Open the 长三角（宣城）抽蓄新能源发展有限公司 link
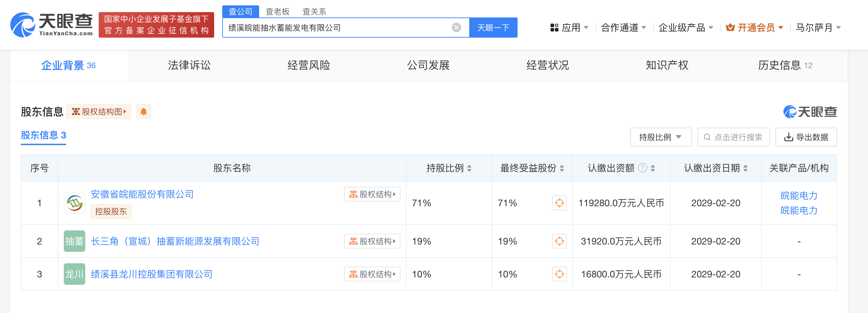This screenshot has width=868, height=313. pos(175,241)
